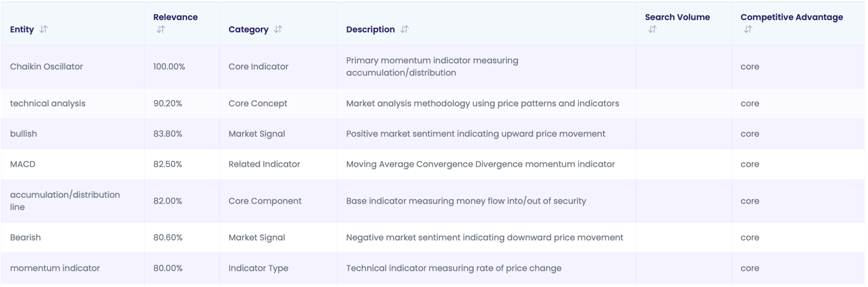
Task: Select the technical analysis entity cell
Action: (x=48, y=103)
